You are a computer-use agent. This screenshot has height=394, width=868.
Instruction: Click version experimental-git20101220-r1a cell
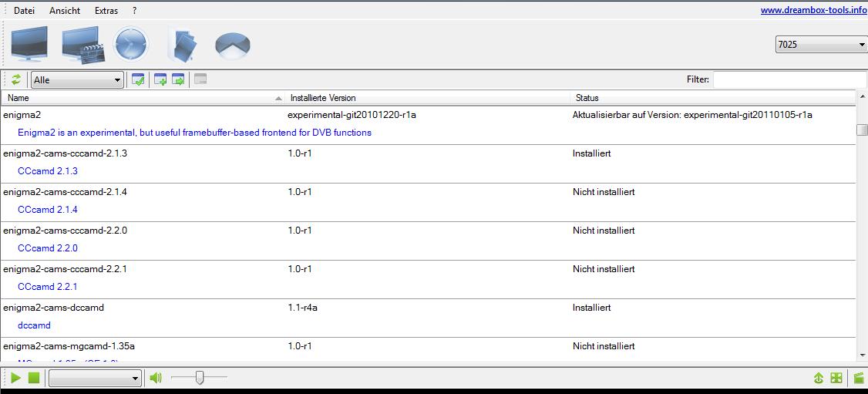click(x=352, y=115)
